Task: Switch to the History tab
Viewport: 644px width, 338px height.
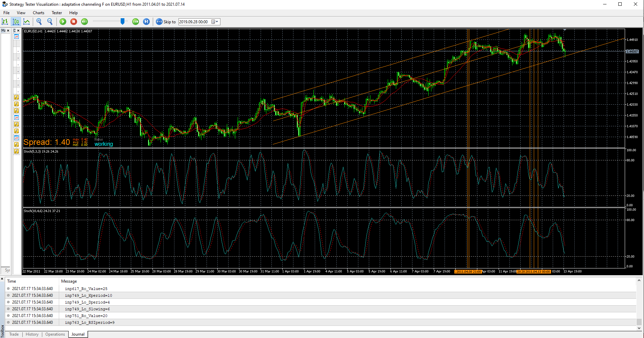Action: click(x=32, y=334)
